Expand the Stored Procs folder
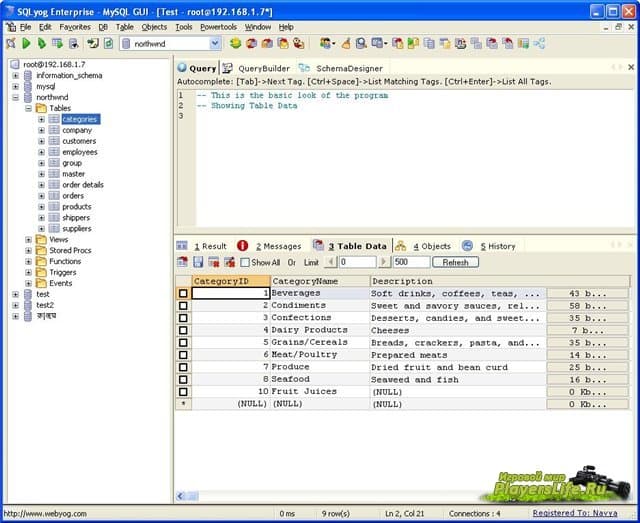This screenshot has width=640, height=523. (28, 251)
